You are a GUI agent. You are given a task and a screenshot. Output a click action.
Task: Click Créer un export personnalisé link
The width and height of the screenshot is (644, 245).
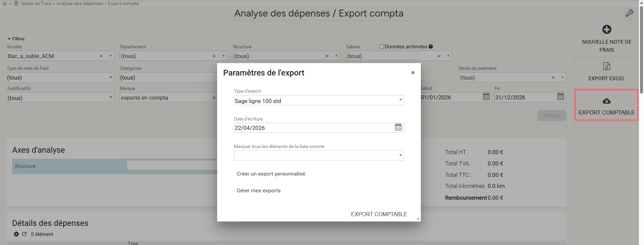271,174
